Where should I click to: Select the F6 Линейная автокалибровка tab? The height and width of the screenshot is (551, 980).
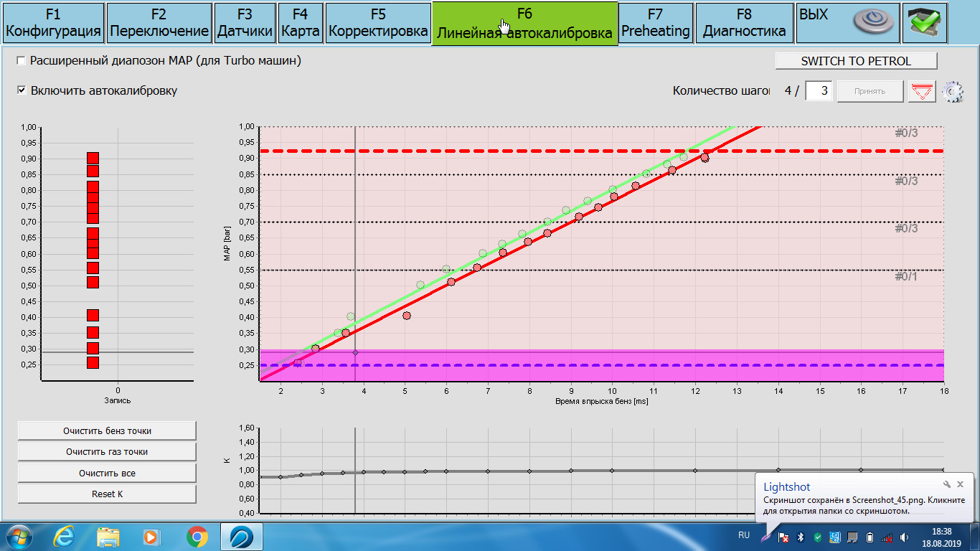pos(524,23)
